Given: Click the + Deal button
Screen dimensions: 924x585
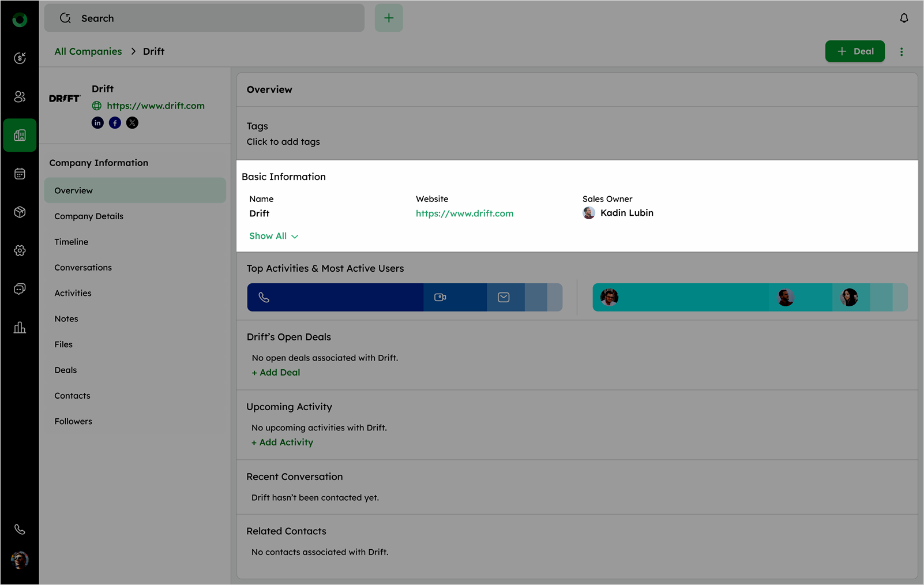Looking at the screenshot, I should (855, 51).
